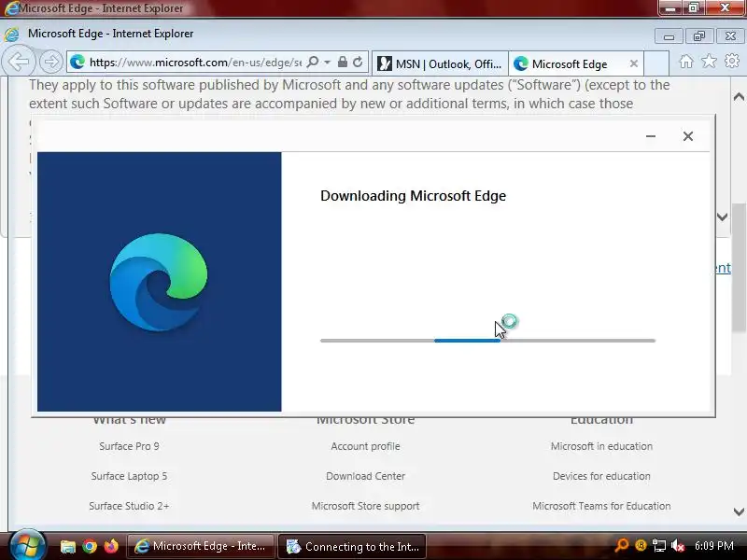Image resolution: width=747 pixels, height=560 pixels.
Task: Click the yellow circular tray icon
Action: click(x=641, y=545)
